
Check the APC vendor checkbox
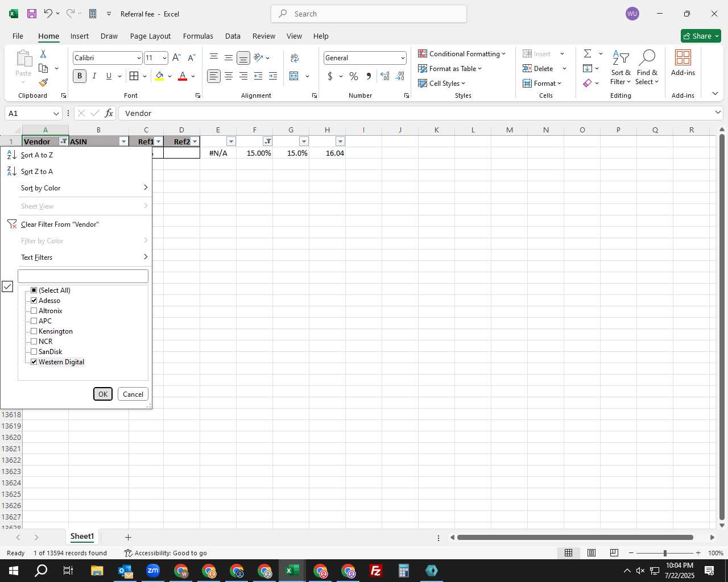tap(34, 321)
